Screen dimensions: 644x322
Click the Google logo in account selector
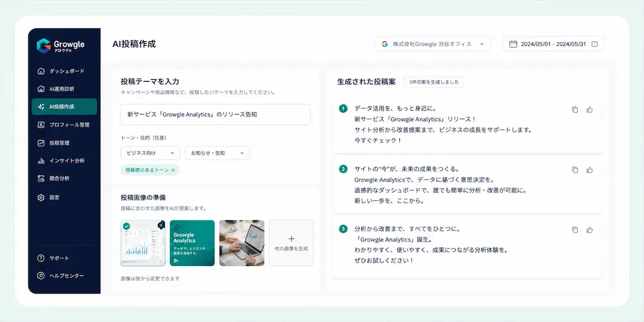pyautogui.click(x=385, y=44)
